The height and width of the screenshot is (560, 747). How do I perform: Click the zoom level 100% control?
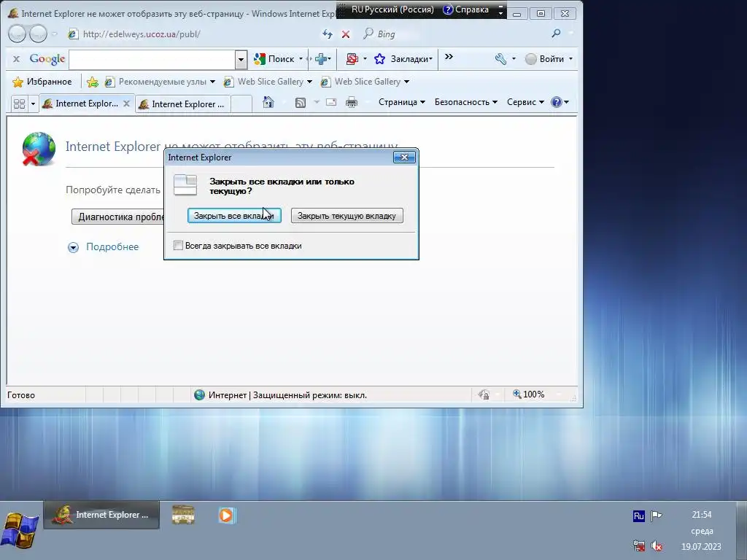click(x=529, y=394)
